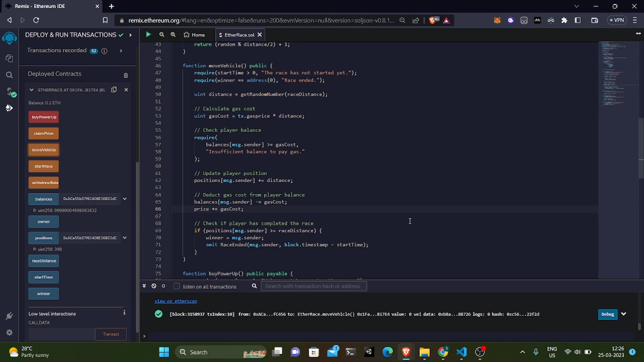Image resolution: width=644 pixels, height=362 pixels.
Task: Open Brave wallet icon
Action: click(594, 20)
